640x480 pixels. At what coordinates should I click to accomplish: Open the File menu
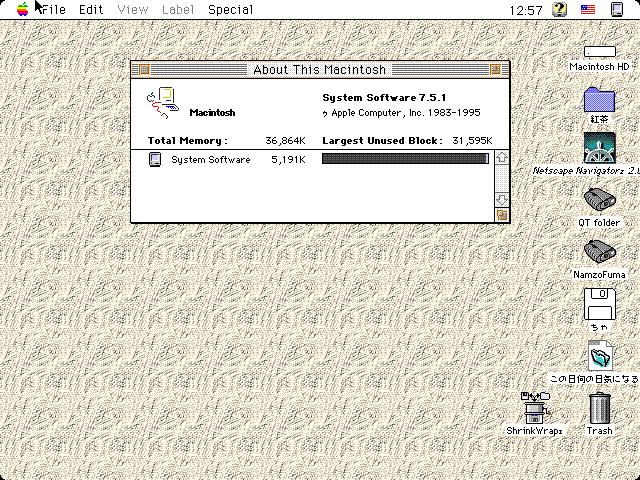click(x=54, y=9)
